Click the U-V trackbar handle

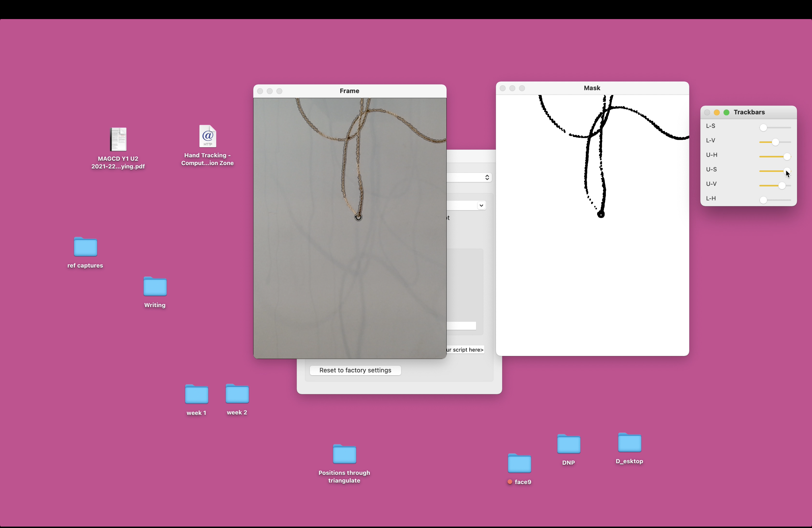point(782,186)
